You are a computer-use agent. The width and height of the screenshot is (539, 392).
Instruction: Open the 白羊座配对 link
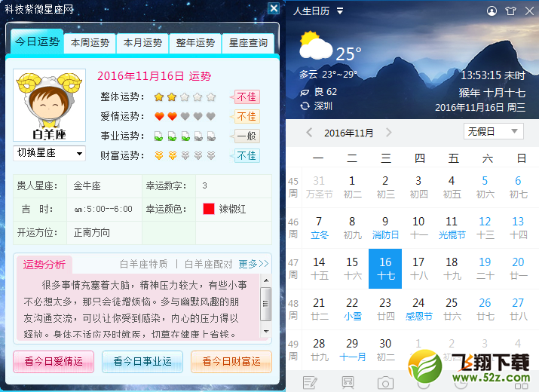pyautogui.click(x=208, y=264)
